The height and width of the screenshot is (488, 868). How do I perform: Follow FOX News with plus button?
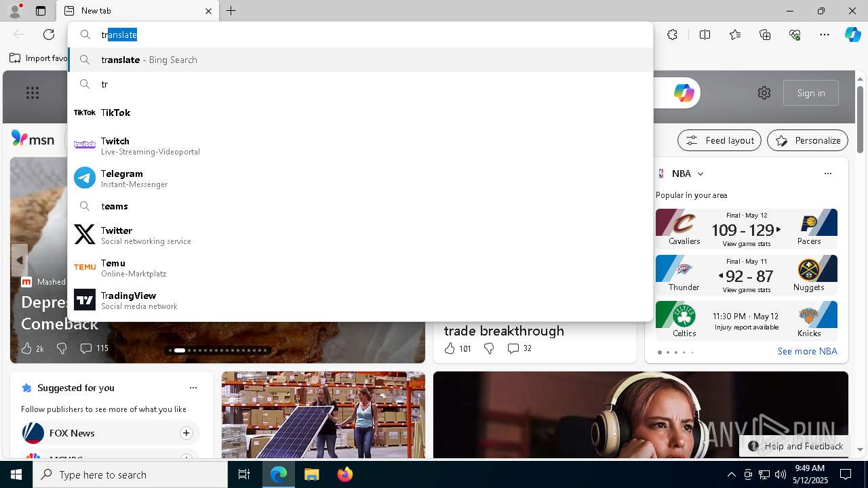click(186, 433)
